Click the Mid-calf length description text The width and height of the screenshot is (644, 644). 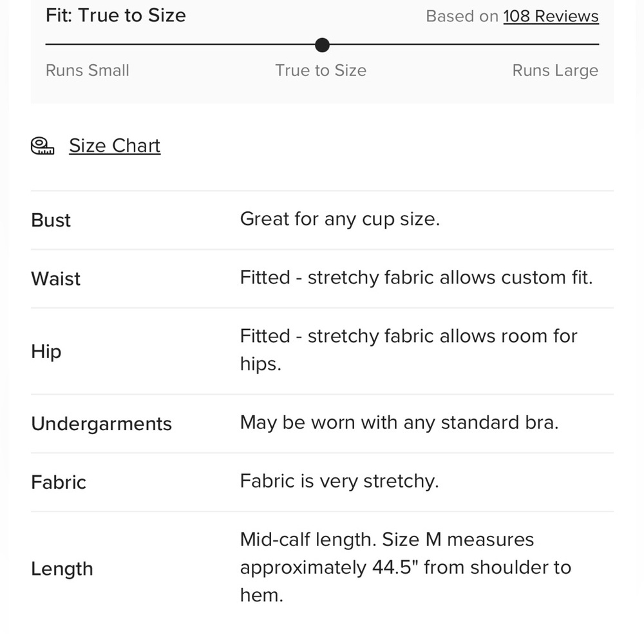[406, 567]
